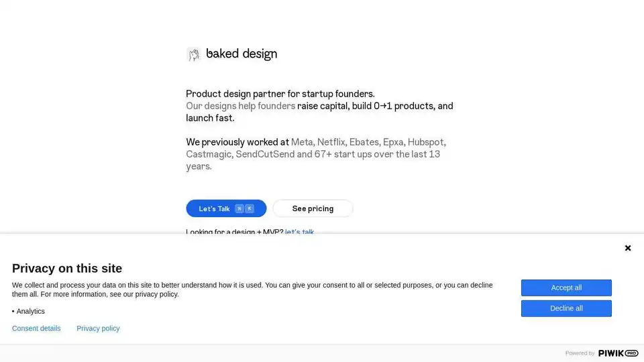Viewport: 644px width, 362px height.
Task: Expand Consent details
Action: point(36,328)
